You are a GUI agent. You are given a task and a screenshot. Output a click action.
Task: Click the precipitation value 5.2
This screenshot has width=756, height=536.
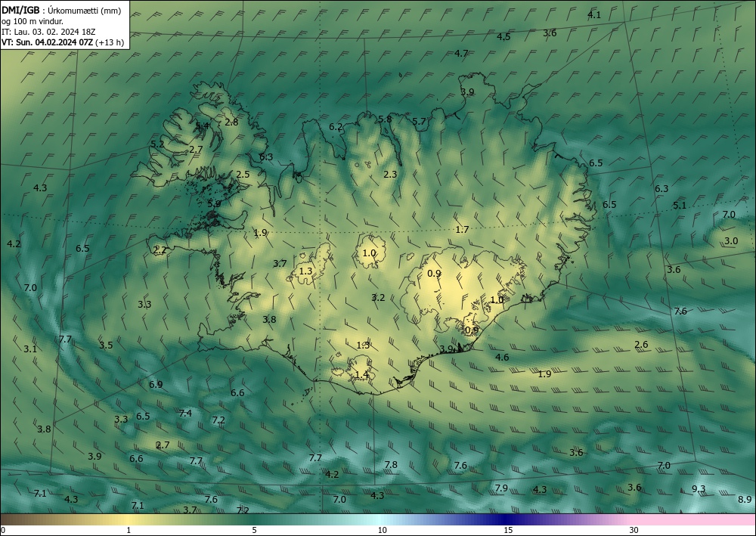[x=157, y=144]
